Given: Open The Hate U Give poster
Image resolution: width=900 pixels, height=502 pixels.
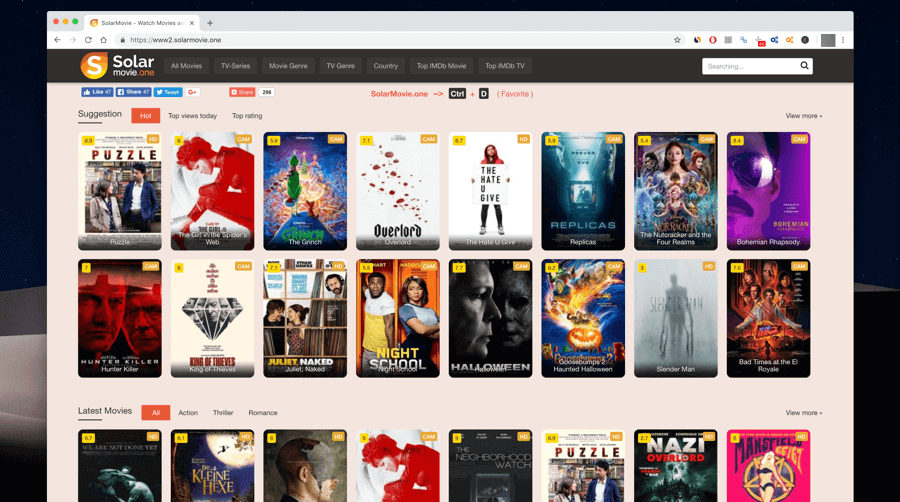Looking at the screenshot, I should pyautogui.click(x=490, y=191).
